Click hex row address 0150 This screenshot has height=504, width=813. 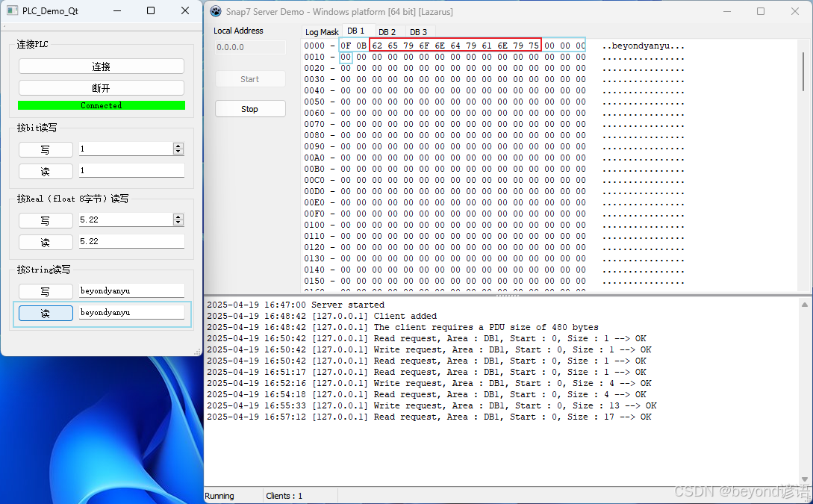(314, 281)
